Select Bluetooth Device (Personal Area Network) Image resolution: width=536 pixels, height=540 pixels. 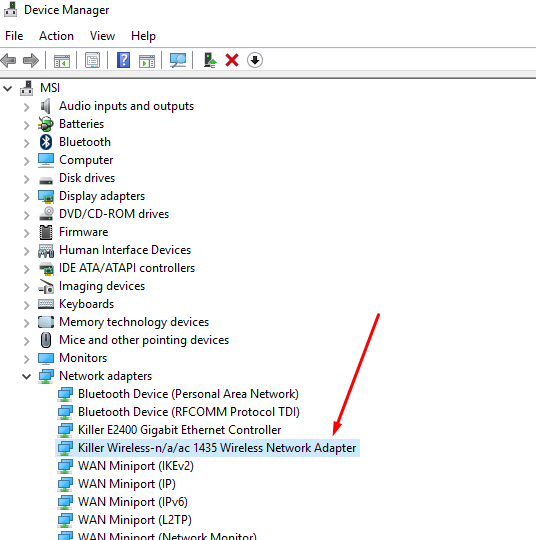tap(188, 394)
